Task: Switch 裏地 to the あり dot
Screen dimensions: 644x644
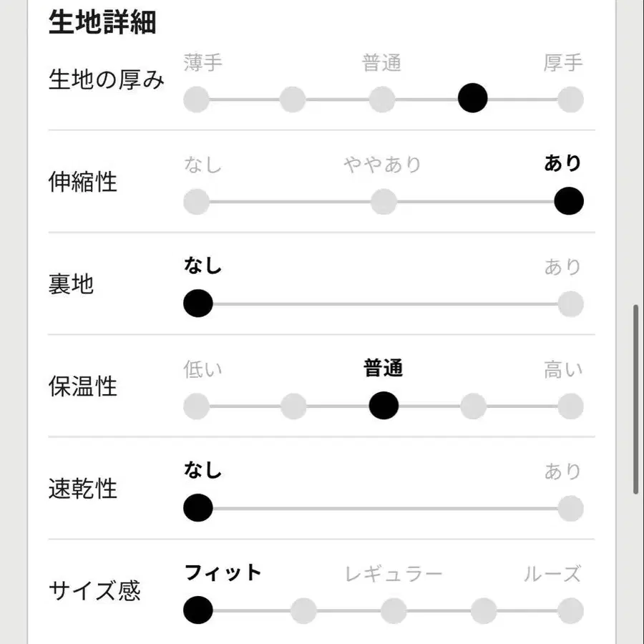Action: point(570,303)
